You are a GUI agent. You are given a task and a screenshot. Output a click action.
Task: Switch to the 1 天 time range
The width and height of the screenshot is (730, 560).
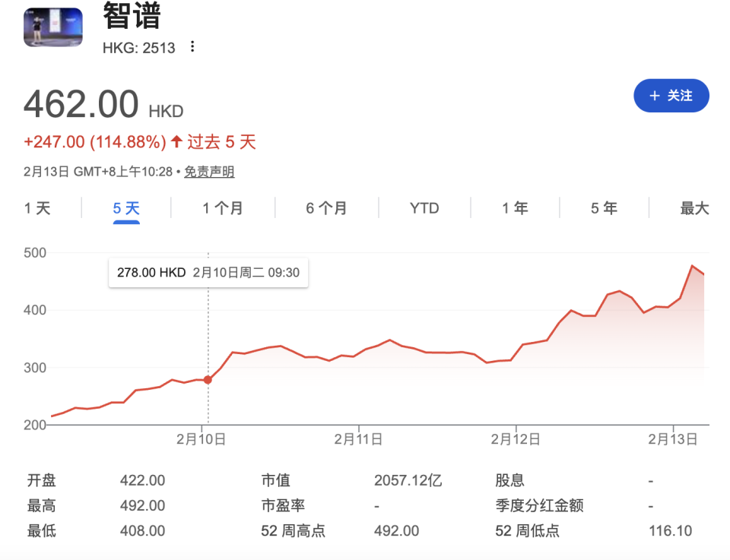click(37, 208)
